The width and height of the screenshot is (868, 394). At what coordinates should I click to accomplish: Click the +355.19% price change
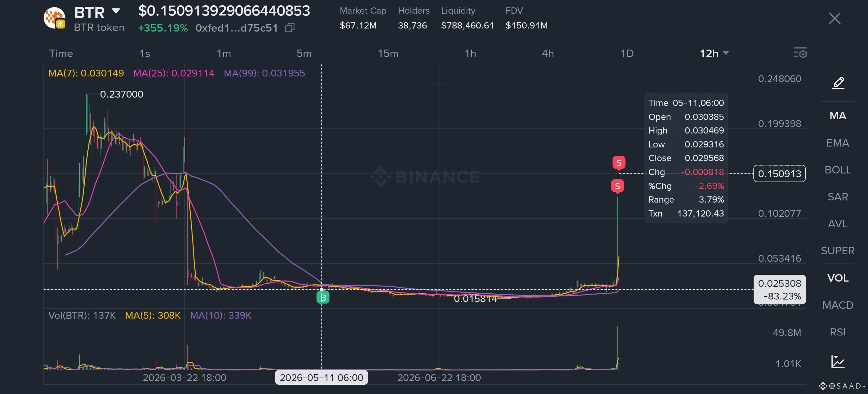click(x=163, y=28)
